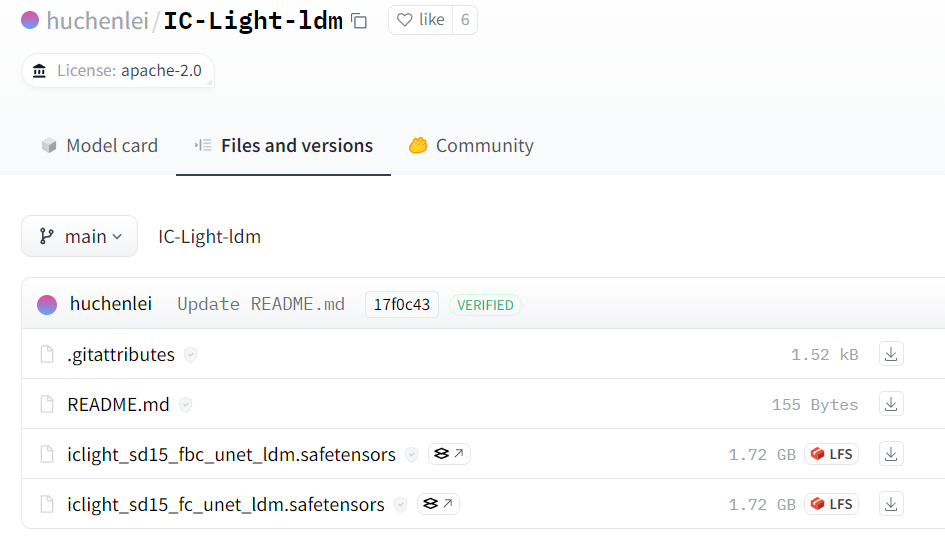
Task: Download the README.md file
Action: click(x=891, y=404)
